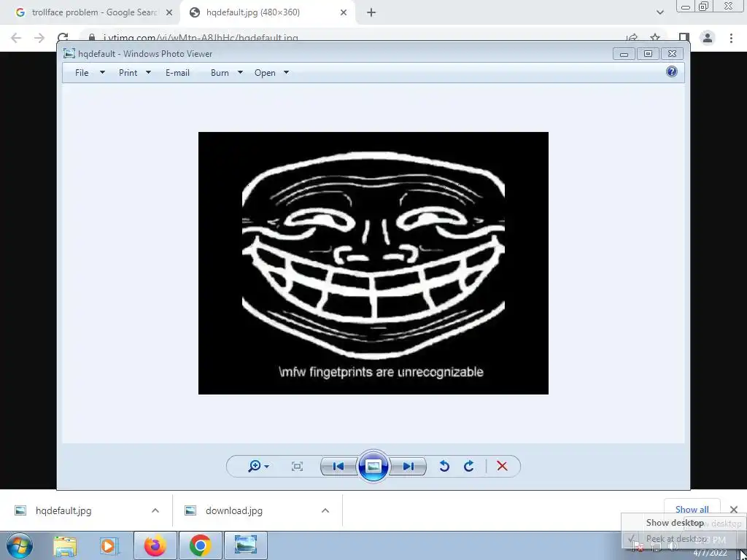Bookmark this page with star icon
The width and height of the screenshot is (747, 560).
(x=655, y=38)
